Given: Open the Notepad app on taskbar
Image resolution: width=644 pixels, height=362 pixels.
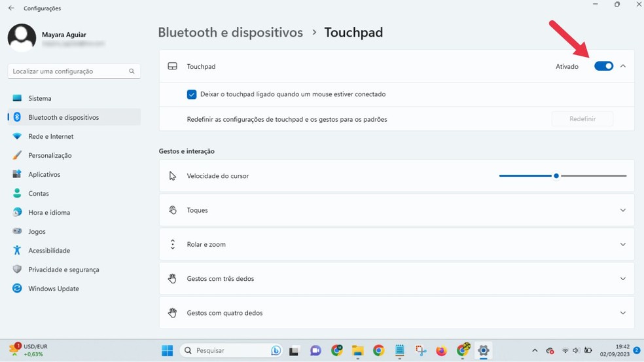Looking at the screenshot, I should (400, 350).
